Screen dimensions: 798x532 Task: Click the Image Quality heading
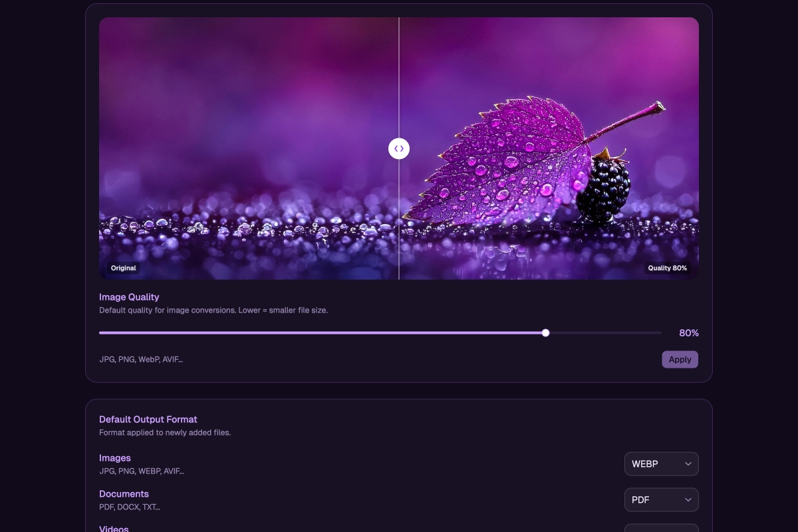pyautogui.click(x=129, y=297)
